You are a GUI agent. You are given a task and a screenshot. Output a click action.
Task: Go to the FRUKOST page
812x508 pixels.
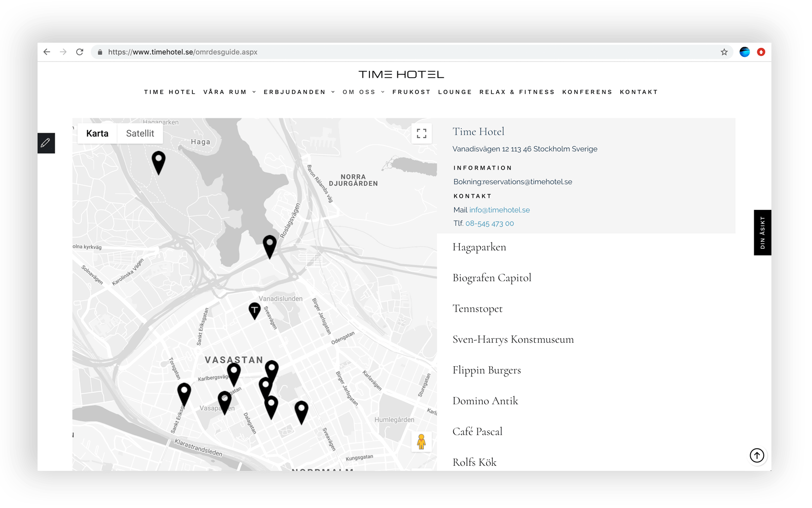[x=412, y=92]
